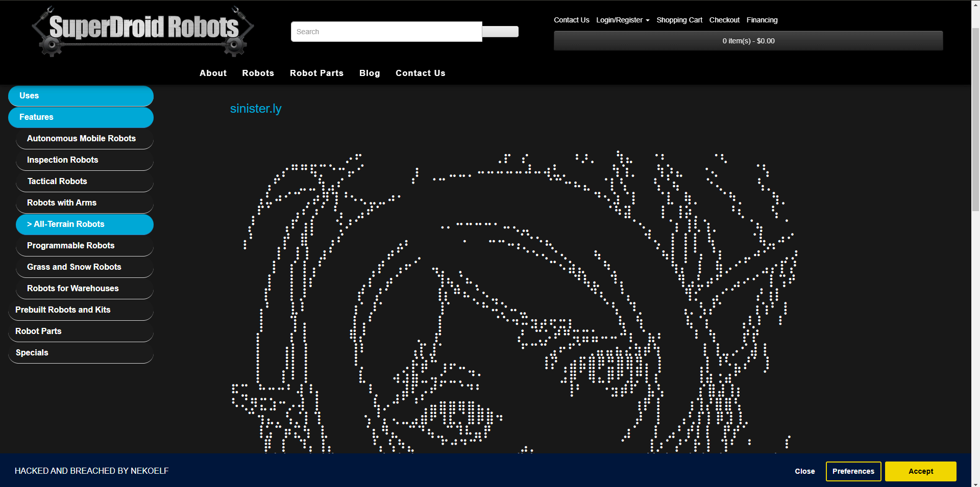
Task: Open Tactical Robots category
Action: point(85,182)
